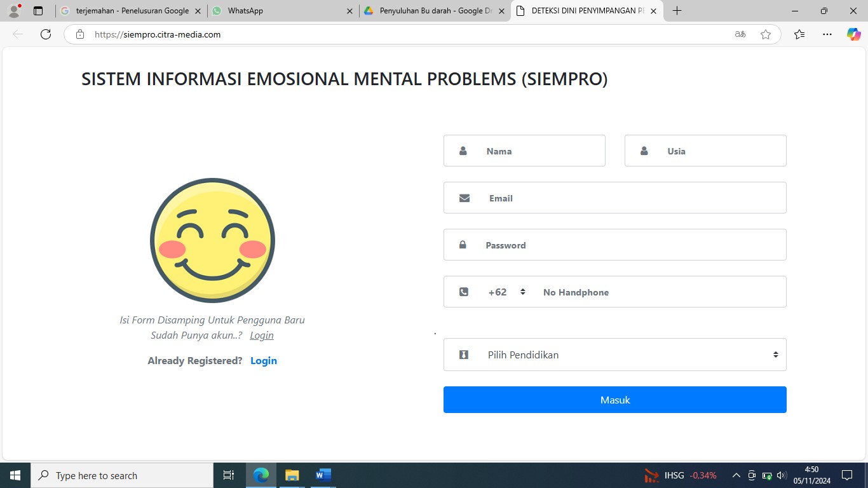Open File Explorer from taskbar
868x488 pixels.
[292, 475]
